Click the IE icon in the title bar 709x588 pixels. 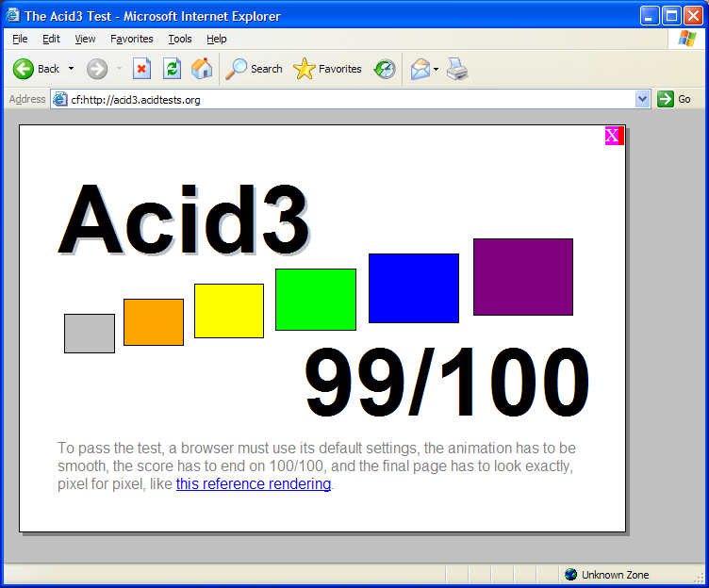(x=12, y=15)
